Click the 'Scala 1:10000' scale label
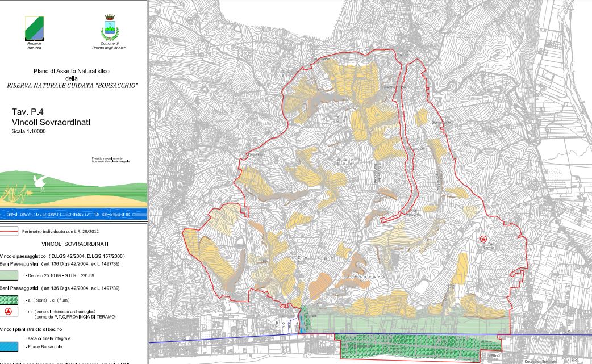The width and height of the screenshot is (592, 364). [28, 131]
